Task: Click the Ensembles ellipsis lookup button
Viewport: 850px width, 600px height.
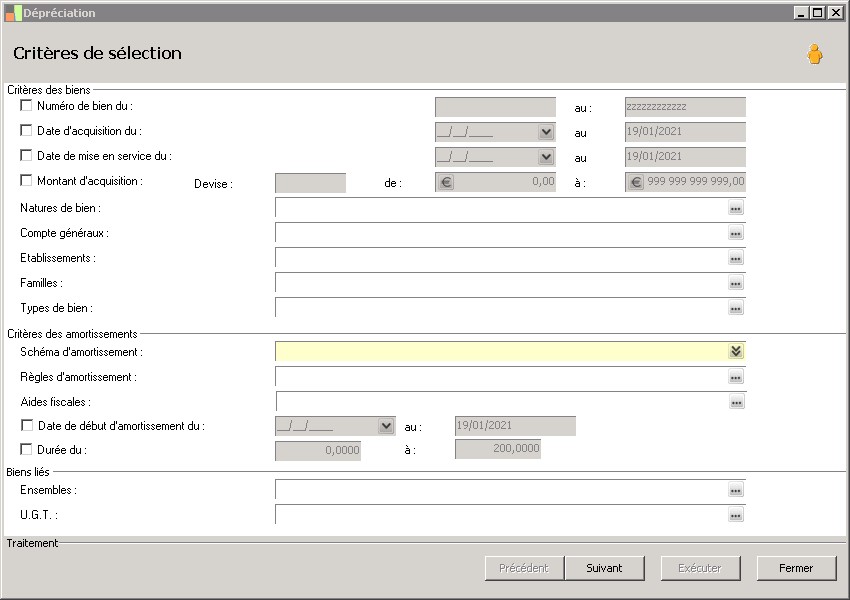Action: click(736, 490)
